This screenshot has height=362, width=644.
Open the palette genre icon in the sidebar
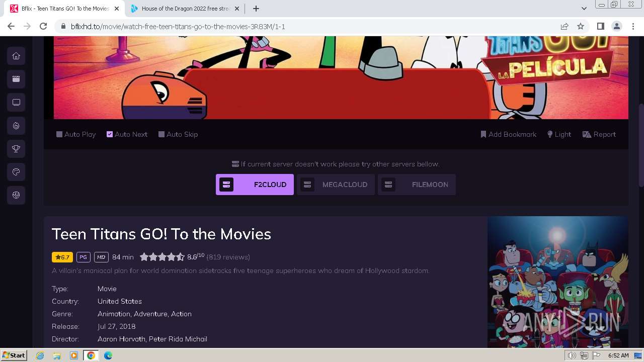(16, 172)
